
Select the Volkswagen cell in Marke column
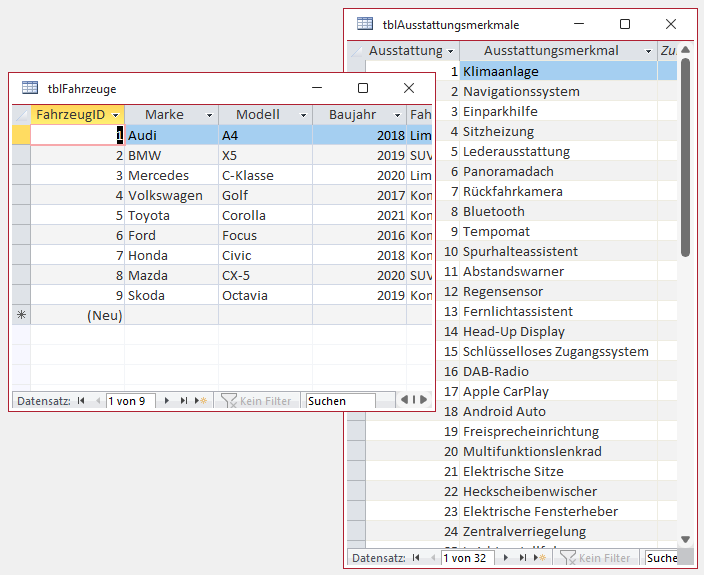[165, 195]
